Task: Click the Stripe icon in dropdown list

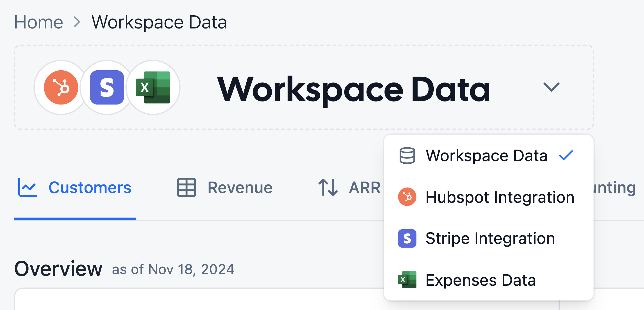Action: pyautogui.click(x=407, y=238)
